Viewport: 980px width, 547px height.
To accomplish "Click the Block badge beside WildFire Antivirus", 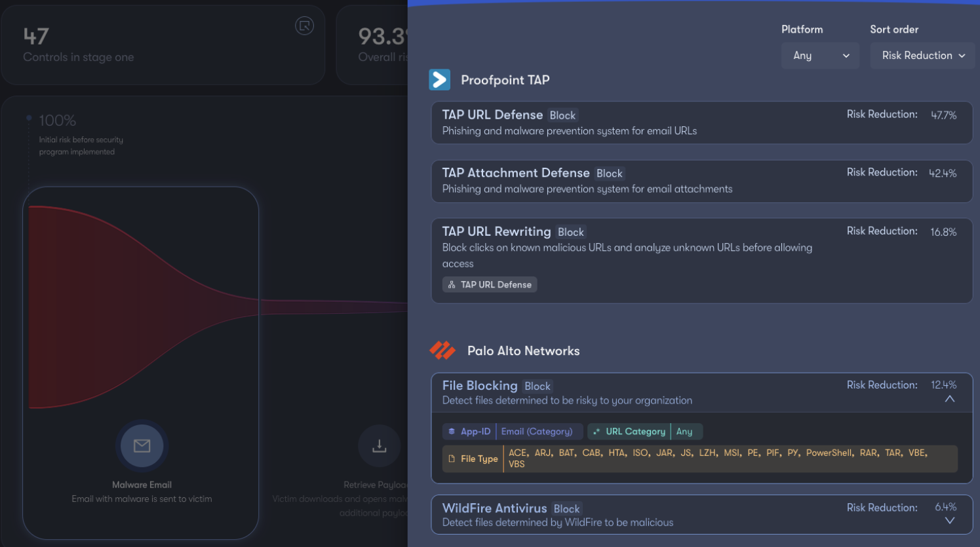I will tap(566, 509).
